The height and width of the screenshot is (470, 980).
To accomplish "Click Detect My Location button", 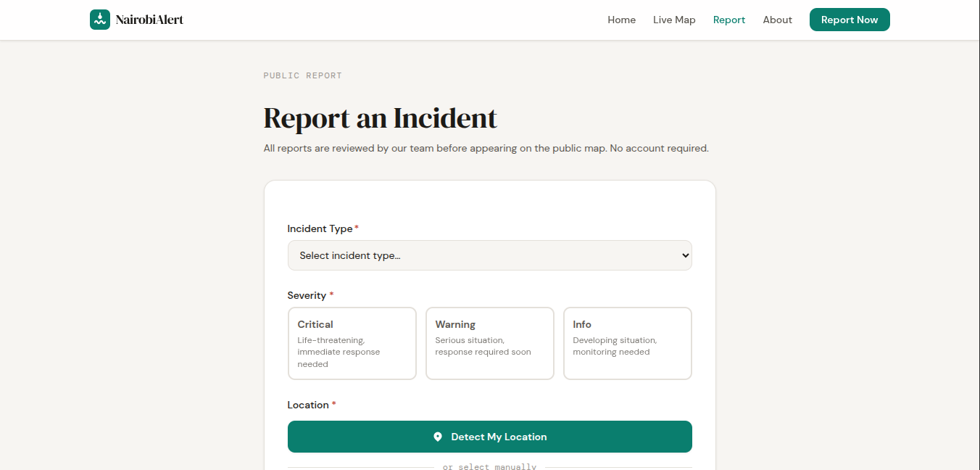I will (x=490, y=437).
